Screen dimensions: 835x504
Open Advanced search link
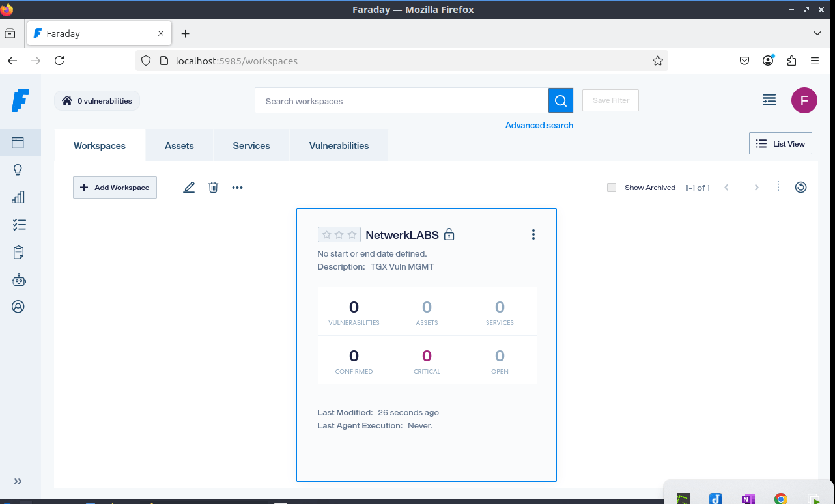coord(539,125)
